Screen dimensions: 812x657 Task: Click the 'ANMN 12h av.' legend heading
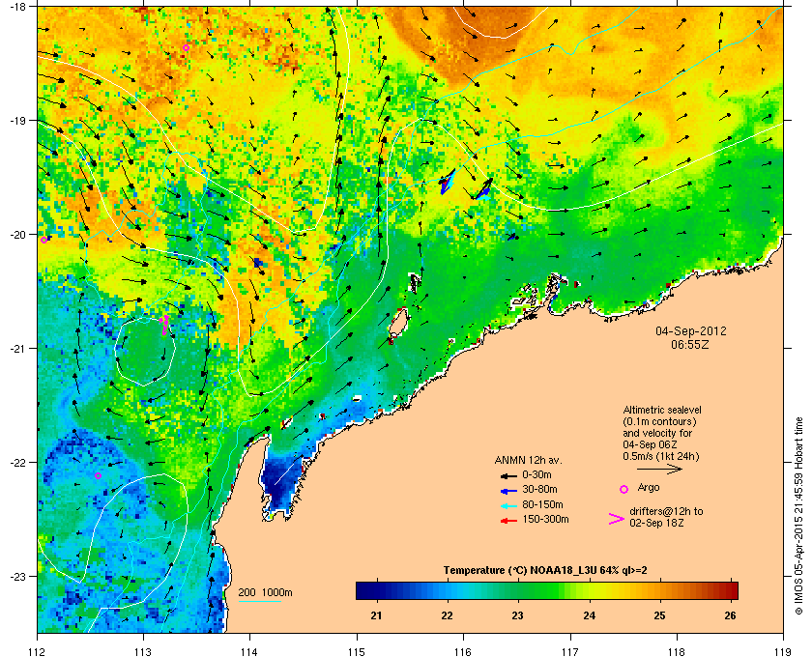coord(528,460)
